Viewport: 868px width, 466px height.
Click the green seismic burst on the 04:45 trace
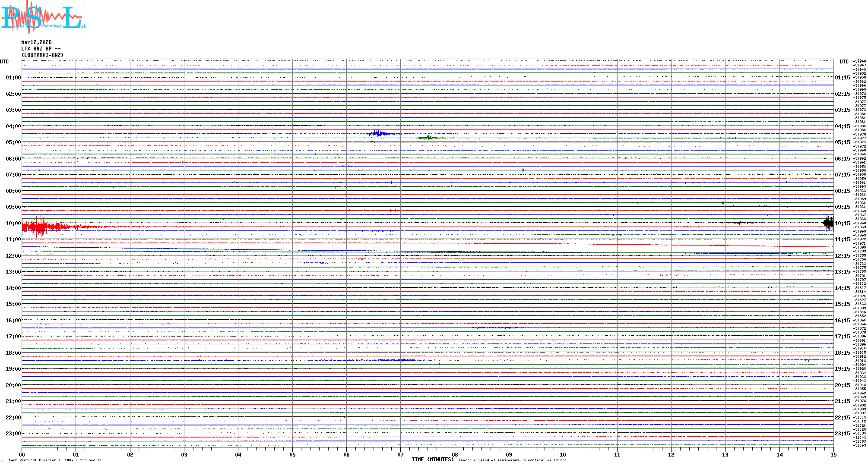pos(428,138)
